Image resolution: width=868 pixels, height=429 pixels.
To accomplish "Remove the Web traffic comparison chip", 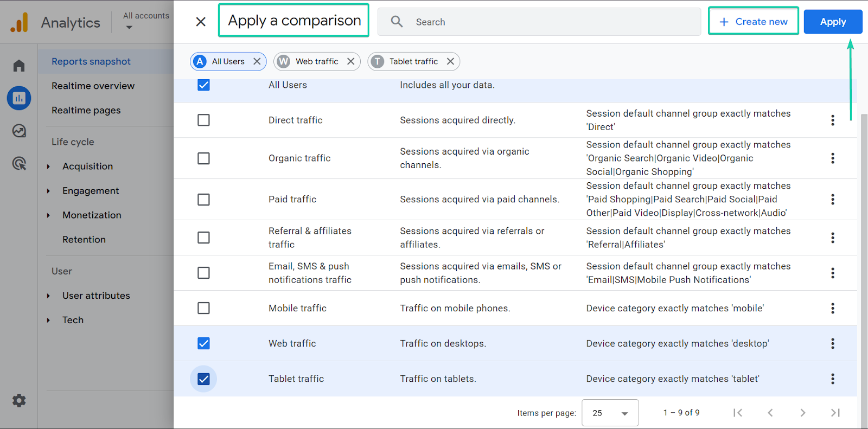I will [x=351, y=61].
